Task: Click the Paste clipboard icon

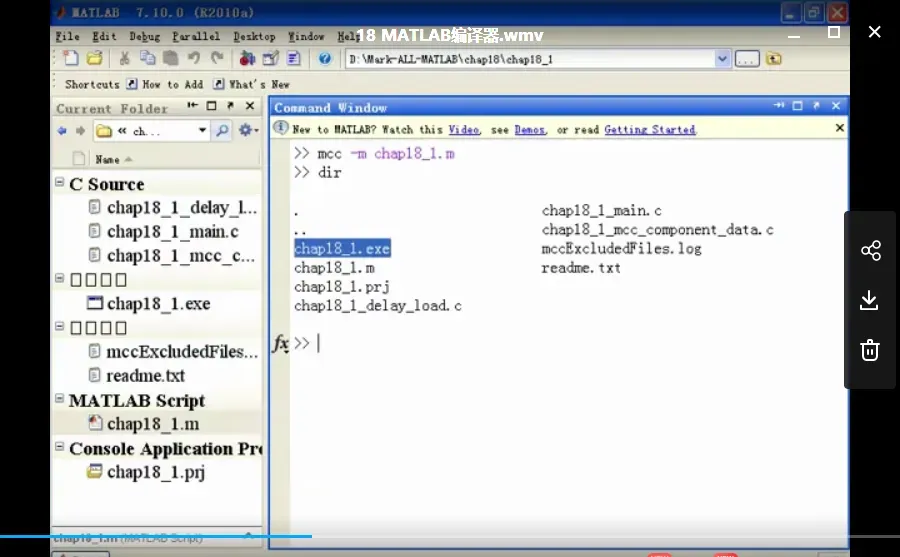Action: [x=170, y=58]
